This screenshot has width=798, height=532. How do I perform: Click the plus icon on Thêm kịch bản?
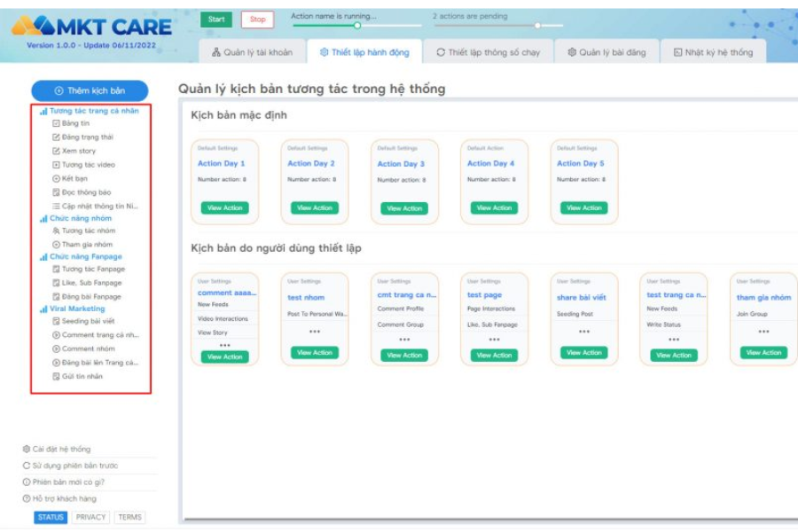click(x=59, y=91)
